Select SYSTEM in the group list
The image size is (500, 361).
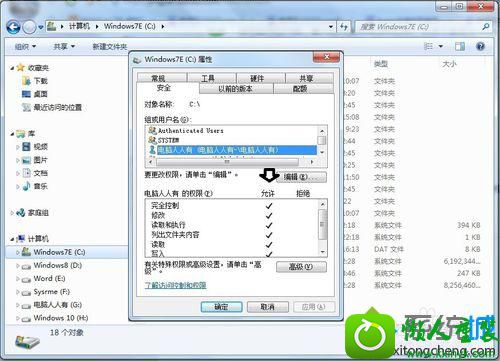tap(169, 140)
